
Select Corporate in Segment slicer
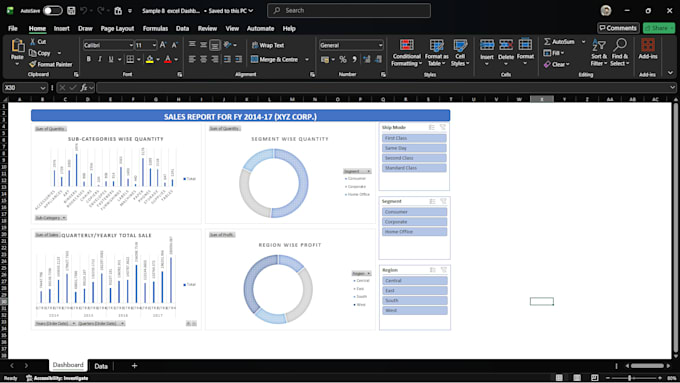click(x=415, y=222)
